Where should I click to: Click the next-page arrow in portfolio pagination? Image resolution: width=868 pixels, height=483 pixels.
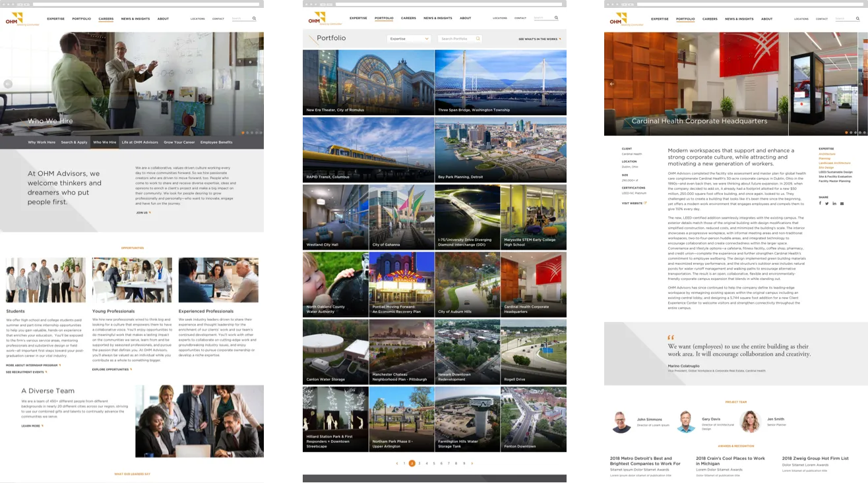click(x=472, y=463)
